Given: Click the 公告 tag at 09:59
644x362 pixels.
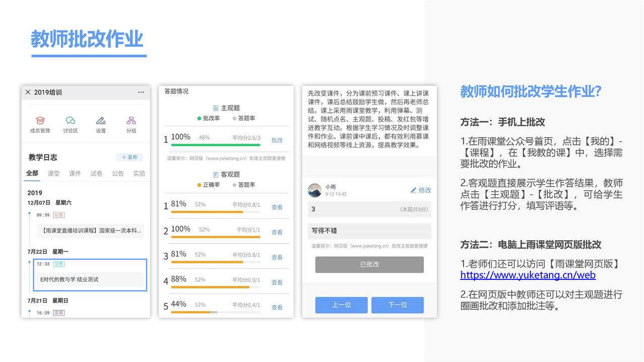Looking at the screenshot, I should [58, 215].
